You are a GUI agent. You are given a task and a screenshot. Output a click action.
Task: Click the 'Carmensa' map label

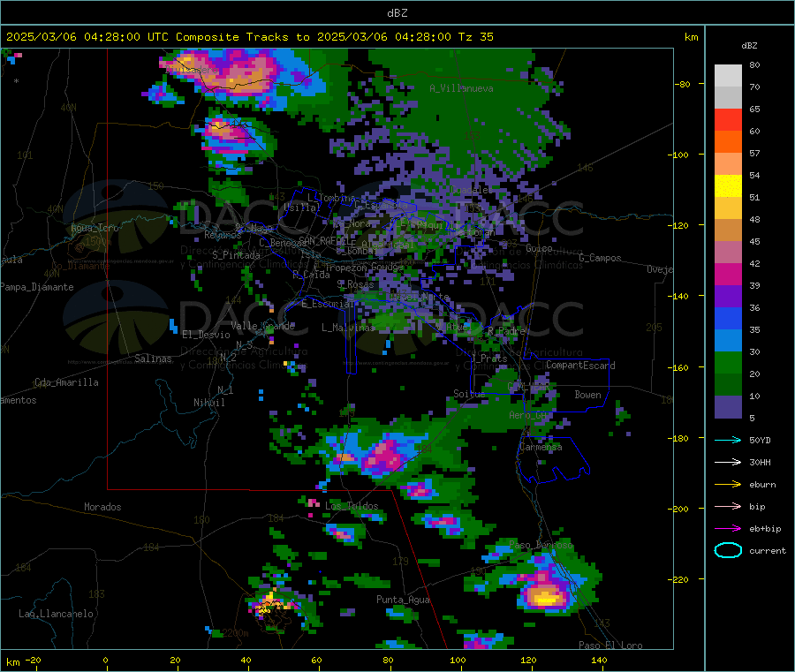(541, 447)
